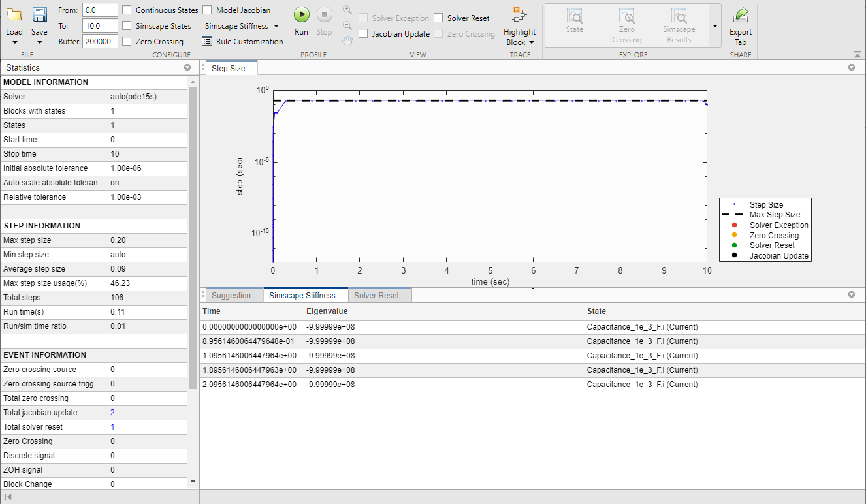Viewport: 866px width, 504px height.
Task: Check the Solver Reset view checkbox
Action: (x=438, y=18)
